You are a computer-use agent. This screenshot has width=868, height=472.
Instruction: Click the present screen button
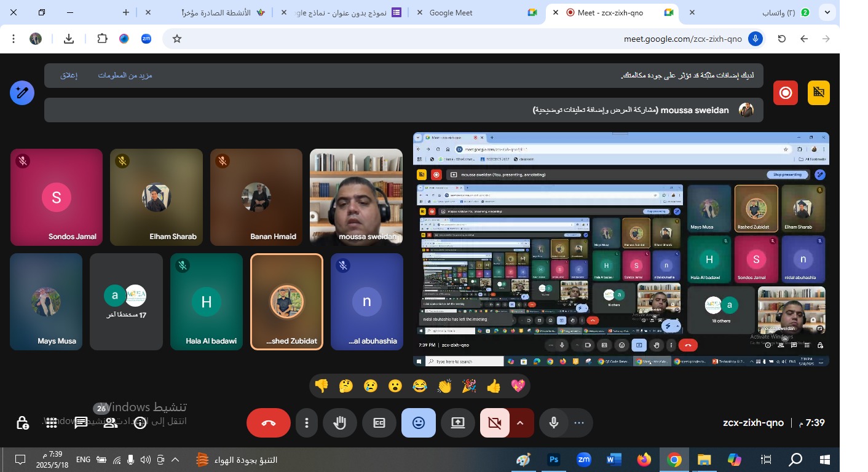tap(458, 423)
